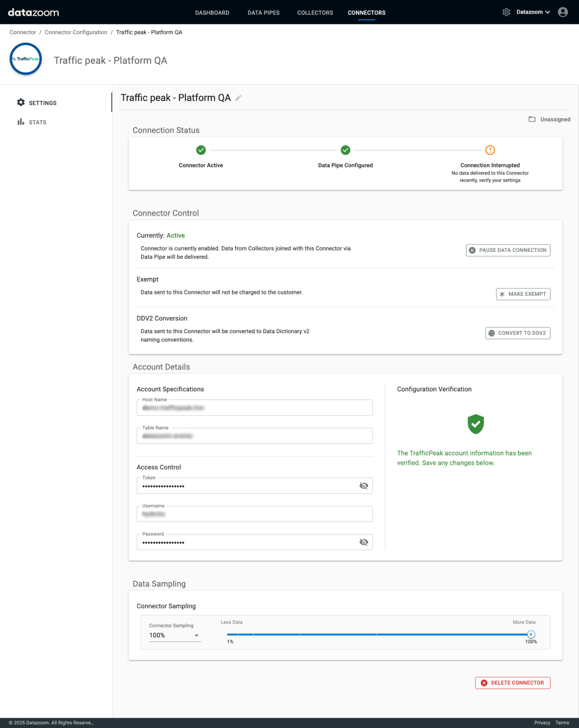Click the Unassigned folder label
The image size is (579, 728).
(x=555, y=120)
